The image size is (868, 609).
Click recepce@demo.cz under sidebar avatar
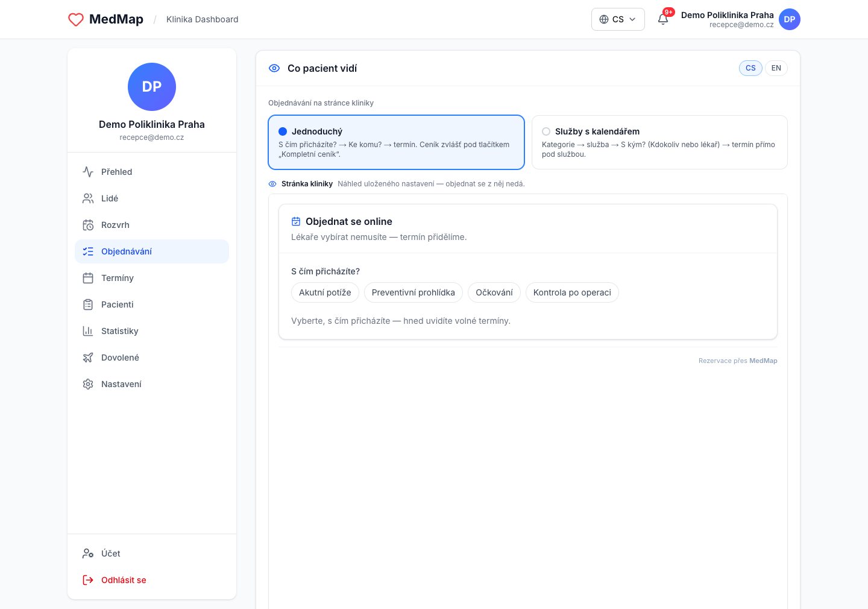click(x=152, y=137)
